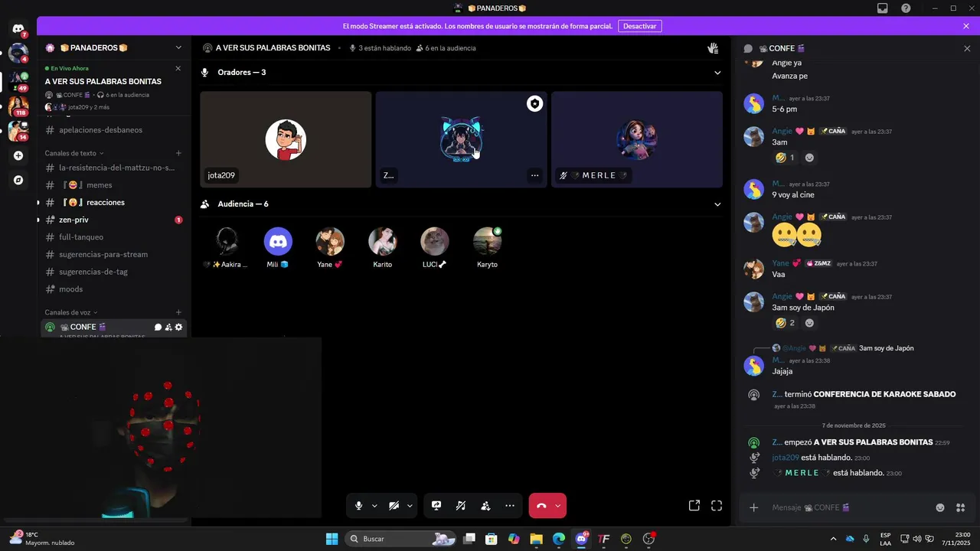This screenshot has height=551, width=980.
Task: Open the full-tanqueo channel
Action: coord(113,237)
